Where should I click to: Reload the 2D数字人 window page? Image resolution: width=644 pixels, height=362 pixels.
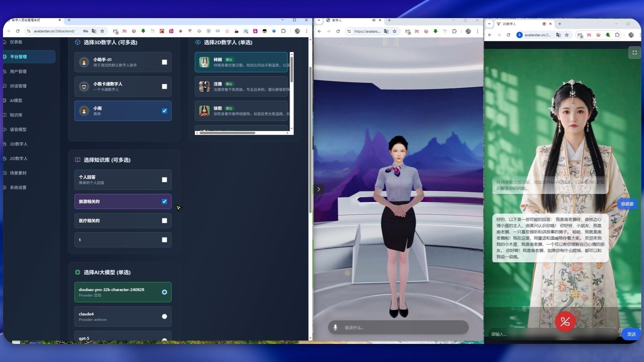[x=508, y=35]
